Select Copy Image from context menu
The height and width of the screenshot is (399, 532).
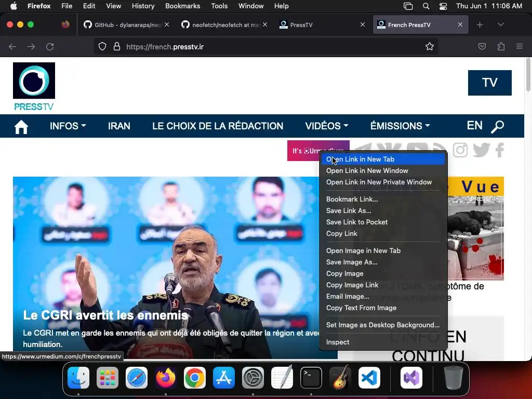point(383,274)
